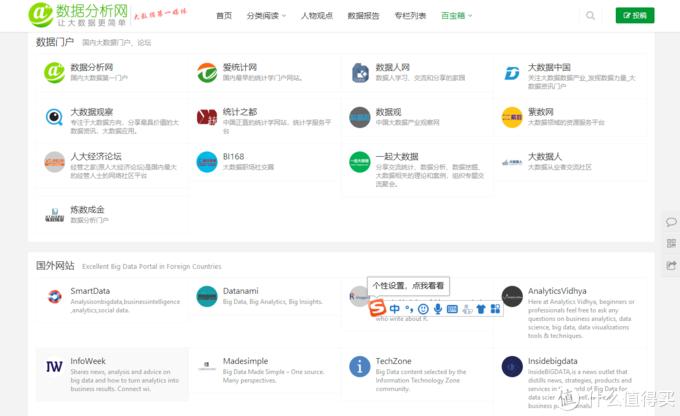This screenshot has width=680, height=416.
Task: Go to the 首页 nav item
Action: (x=224, y=16)
